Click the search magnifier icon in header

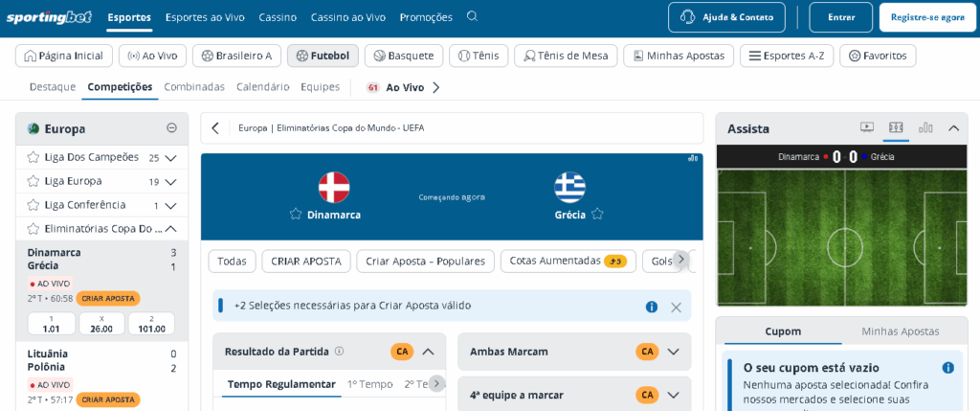point(472,16)
